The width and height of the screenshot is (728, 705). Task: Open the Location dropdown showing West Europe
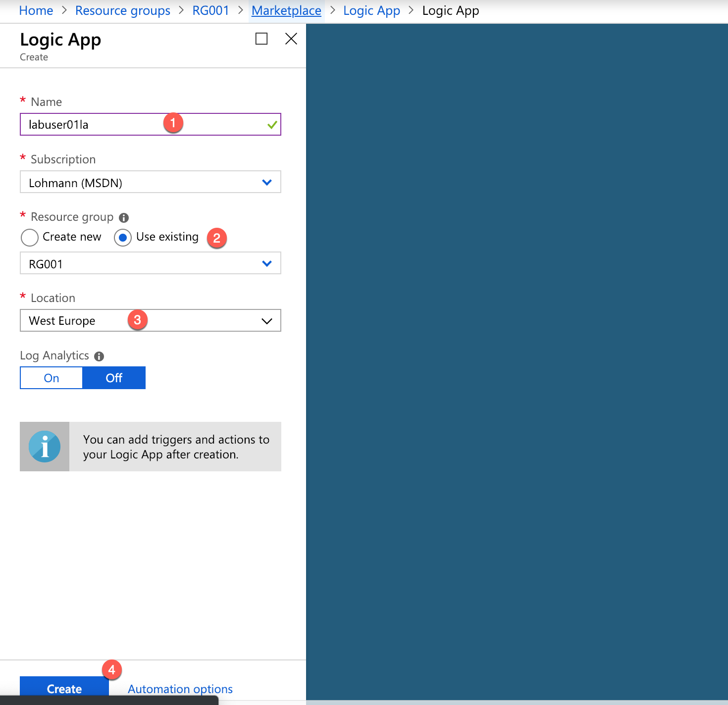pos(151,321)
